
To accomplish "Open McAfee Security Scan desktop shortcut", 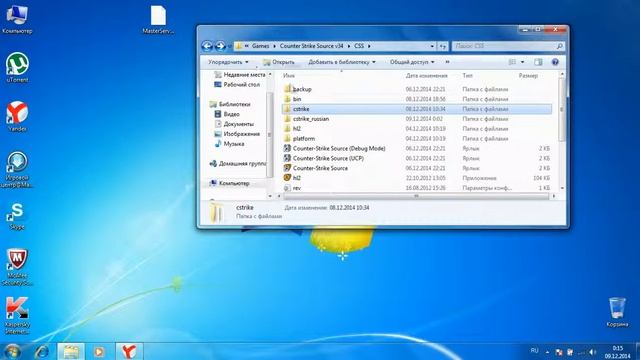I will (17, 267).
